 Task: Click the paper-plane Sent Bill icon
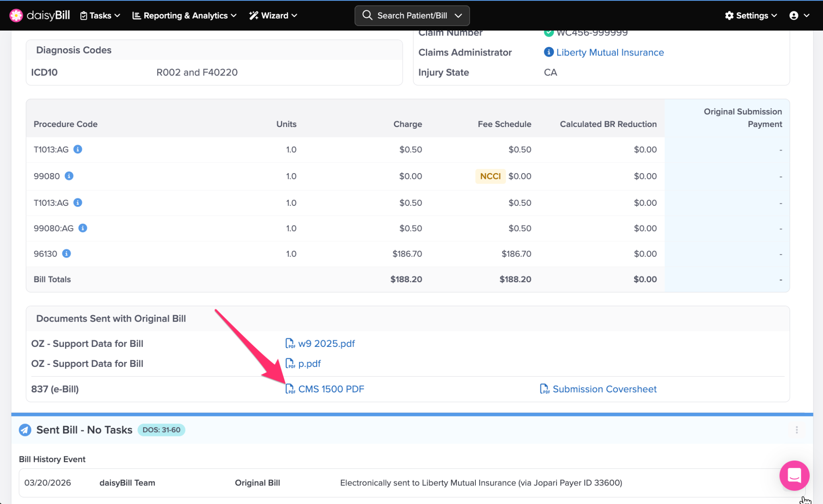click(x=25, y=430)
